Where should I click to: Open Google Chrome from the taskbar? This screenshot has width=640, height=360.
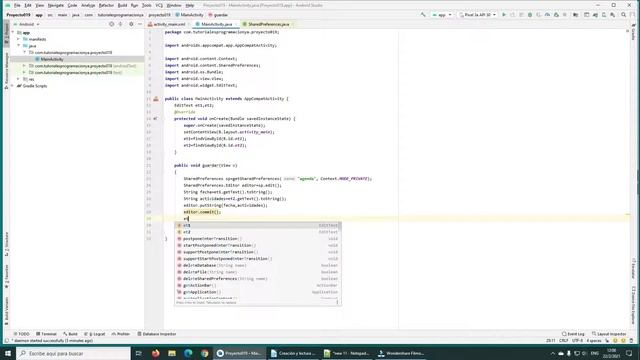(204, 353)
